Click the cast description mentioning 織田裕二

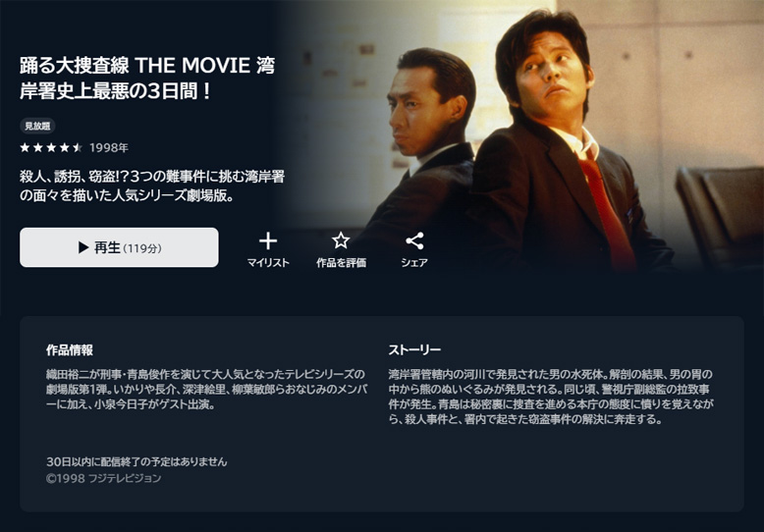tap(206, 390)
